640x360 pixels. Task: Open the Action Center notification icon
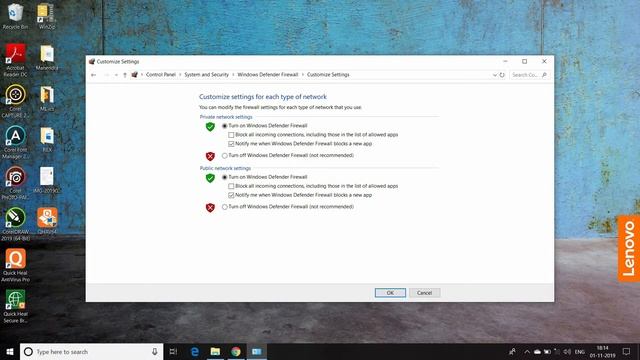(x=627, y=351)
